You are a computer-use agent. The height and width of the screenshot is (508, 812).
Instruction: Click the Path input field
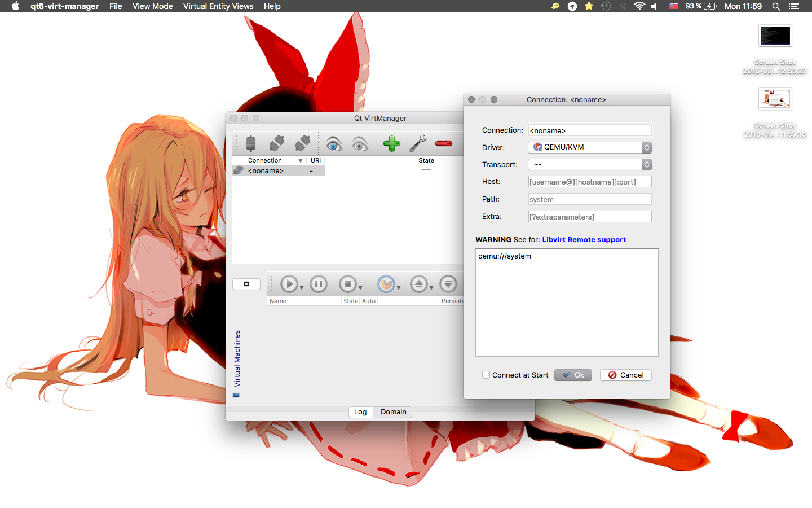pyautogui.click(x=590, y=199)
